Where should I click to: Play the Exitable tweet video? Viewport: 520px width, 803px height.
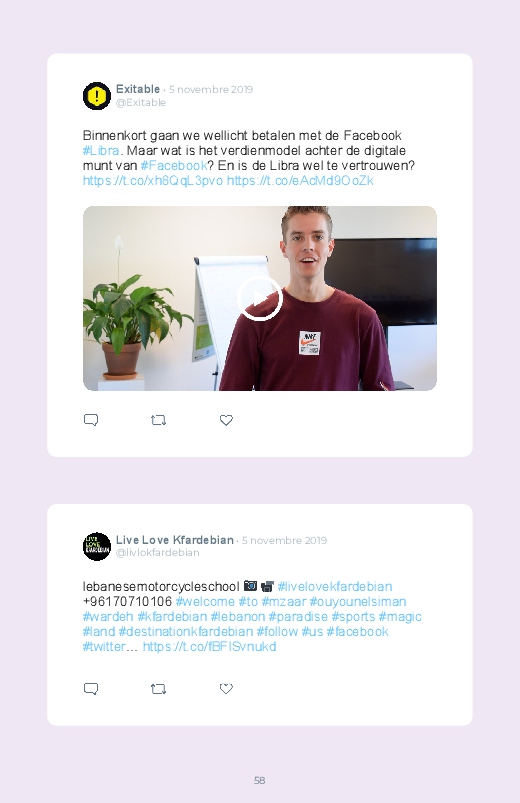tap(260, 298)
